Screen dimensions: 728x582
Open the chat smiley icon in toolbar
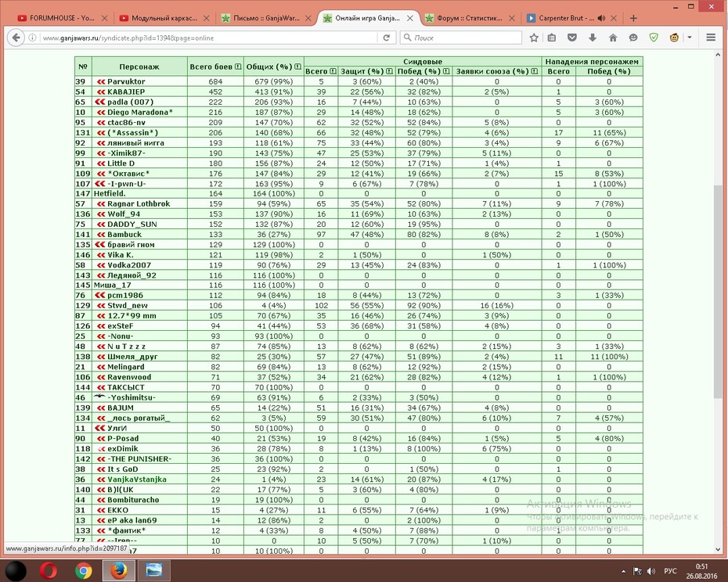tap(633, 38)
